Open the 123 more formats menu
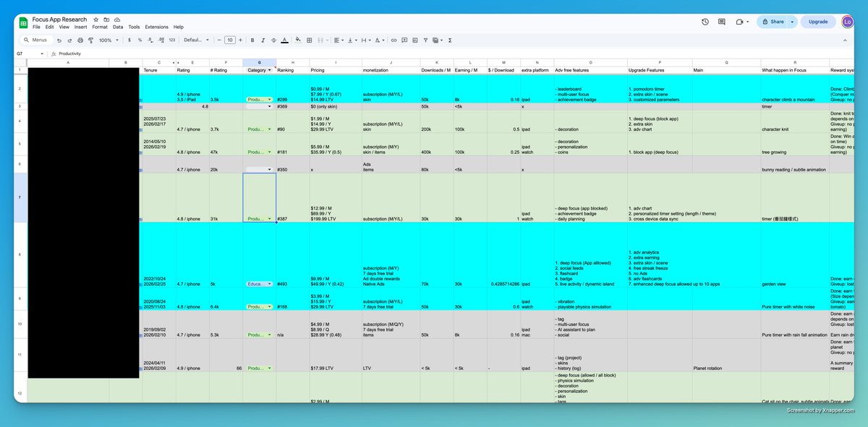 tap(171, 40)
